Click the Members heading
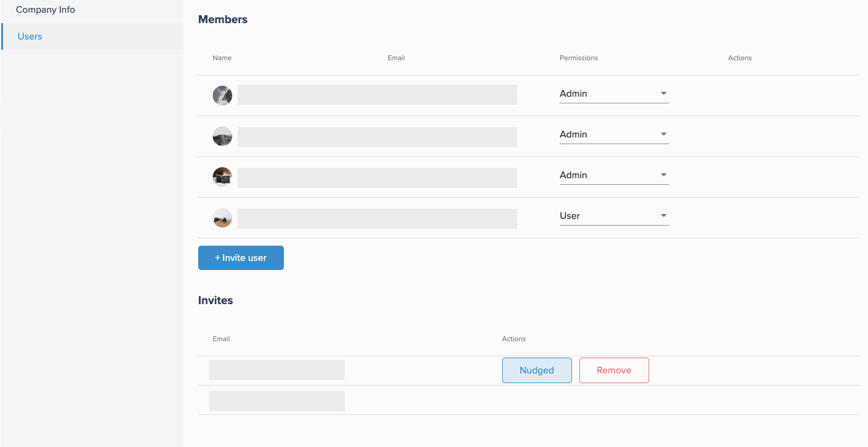The image size is (868, 447). [223, 19]
